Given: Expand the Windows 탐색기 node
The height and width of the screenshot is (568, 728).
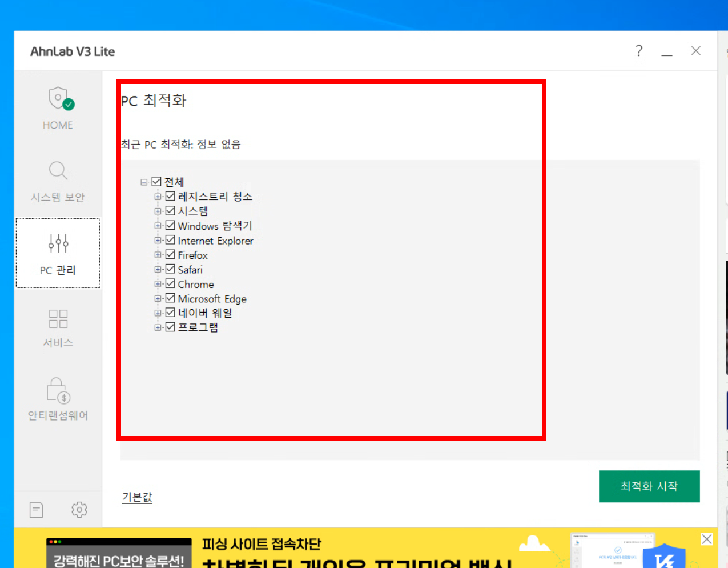Looking at the screenshot, I should click(158, 226).
